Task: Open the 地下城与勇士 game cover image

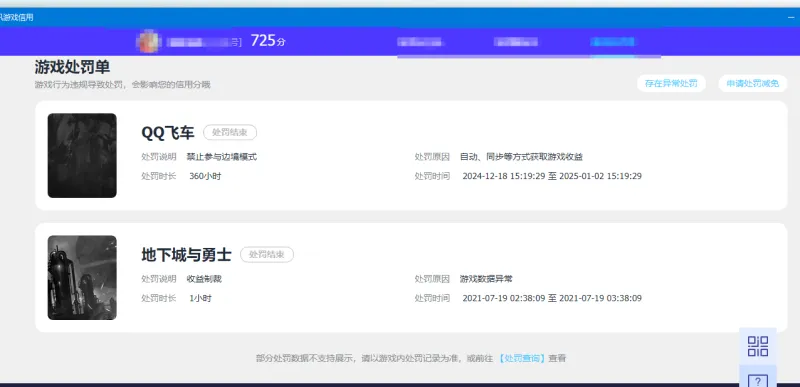Action: [x=82, y=277]
